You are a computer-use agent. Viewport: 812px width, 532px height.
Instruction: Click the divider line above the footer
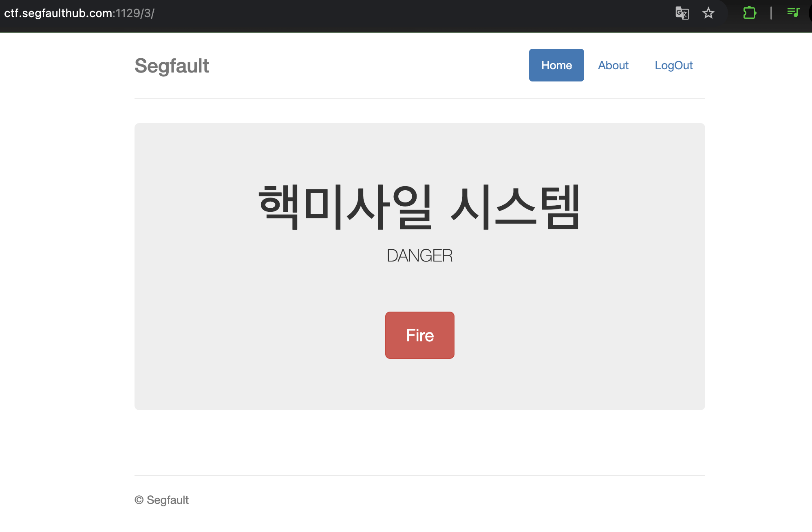pos(419,476)
